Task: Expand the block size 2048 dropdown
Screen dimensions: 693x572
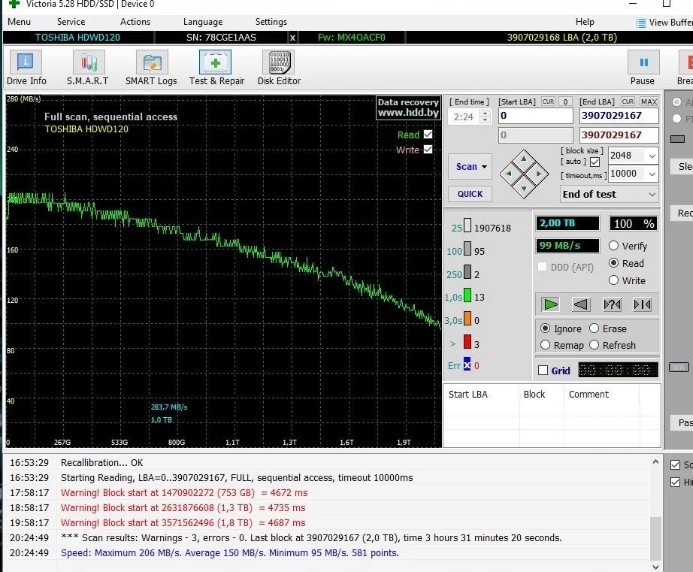Action: (x=633, y=156)
